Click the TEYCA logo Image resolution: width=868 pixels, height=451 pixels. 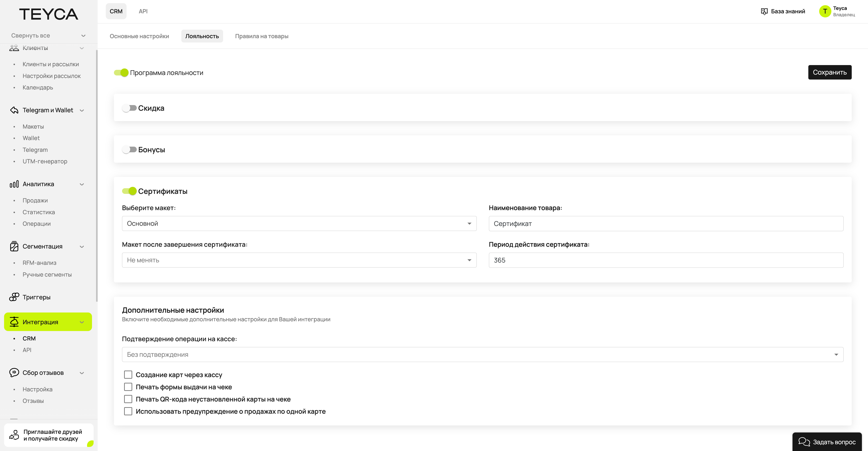point(49,14)
